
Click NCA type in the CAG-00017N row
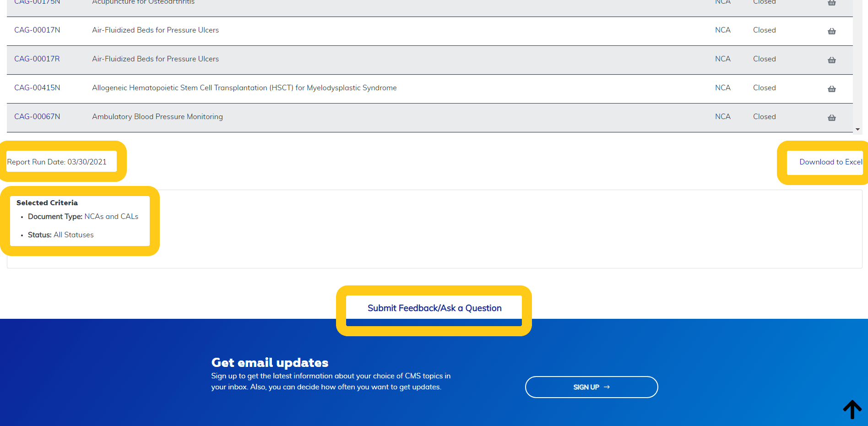pos(722,30)
